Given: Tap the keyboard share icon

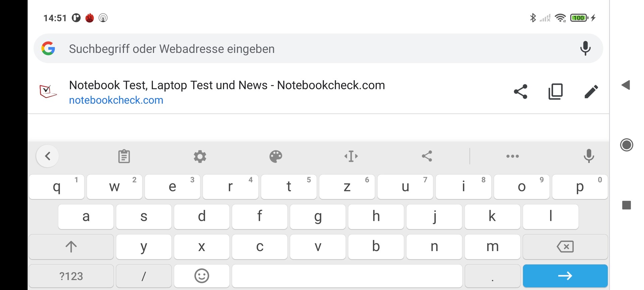Looking at the screenshot, I should coord(427,156).
